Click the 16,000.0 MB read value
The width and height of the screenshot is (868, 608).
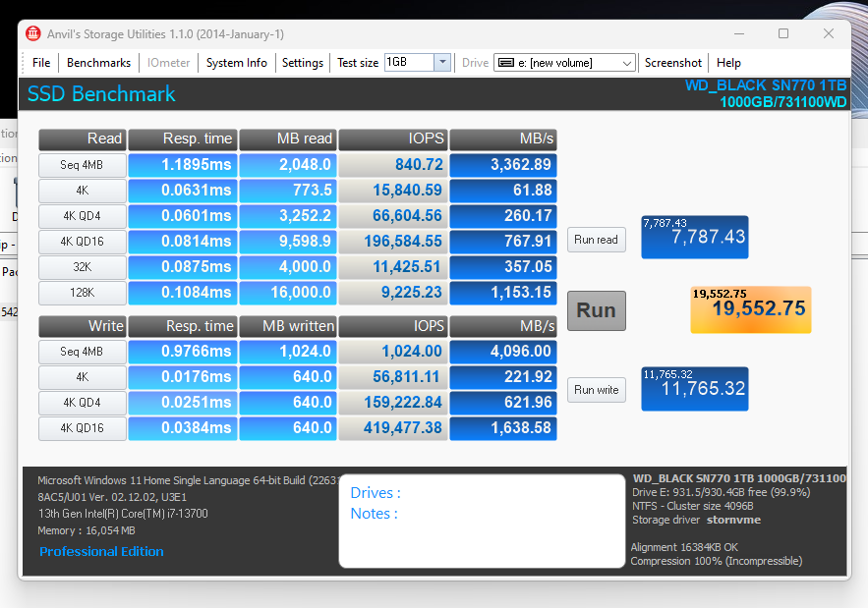[x=288, y=292]
